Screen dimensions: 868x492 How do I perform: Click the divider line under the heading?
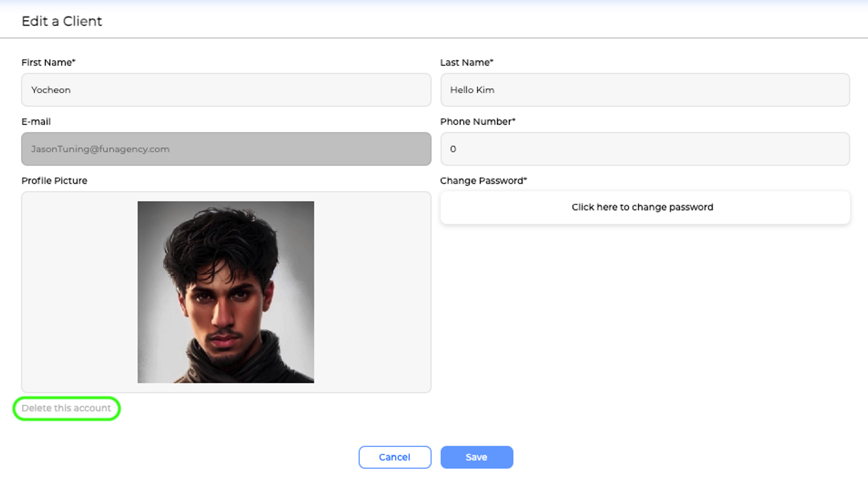[x=434, y=38]
